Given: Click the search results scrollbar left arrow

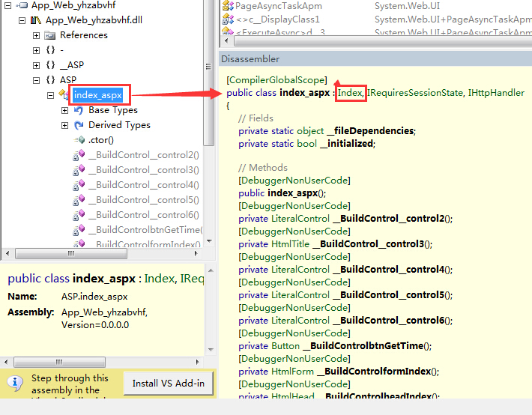Looking at the screenshot, I should 226,41.
